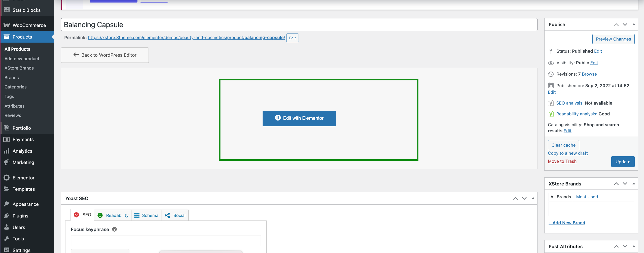The image size is (644, 253).
Task: Open product Reviews submenu
Action: (13, 115)
